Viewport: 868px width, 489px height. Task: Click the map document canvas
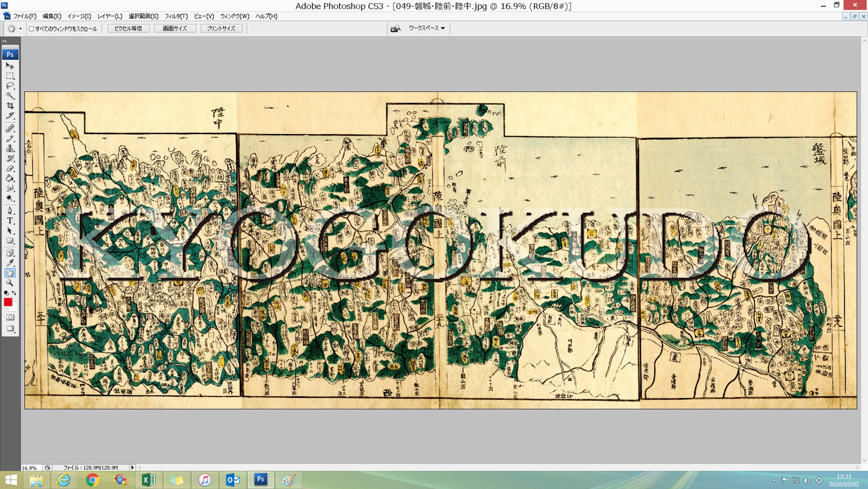point(440,250)
